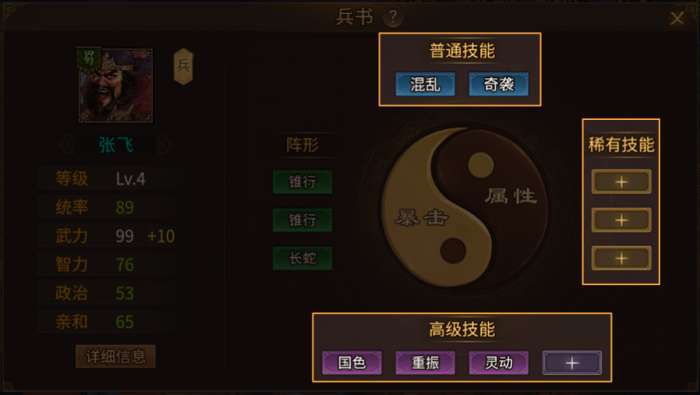Choose the 奇袭 normal skill
The width and height of the screenshot is (700, 395).
click(499, 84)
